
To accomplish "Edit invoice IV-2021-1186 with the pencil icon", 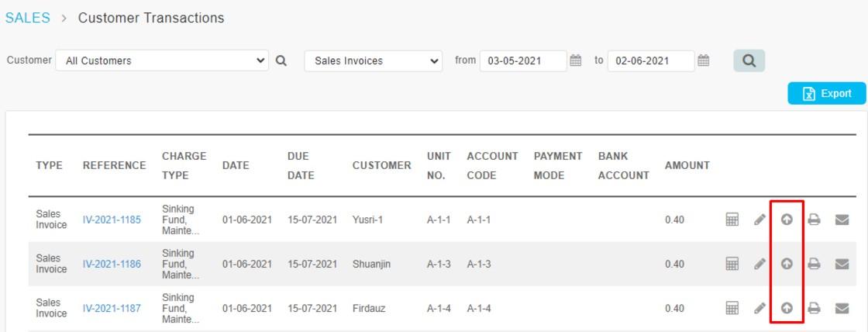I will tap(760, 264).
